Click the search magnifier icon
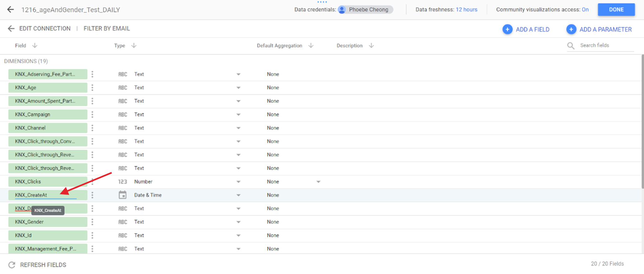This screenshot has width=644, height=274. (571, 46)
